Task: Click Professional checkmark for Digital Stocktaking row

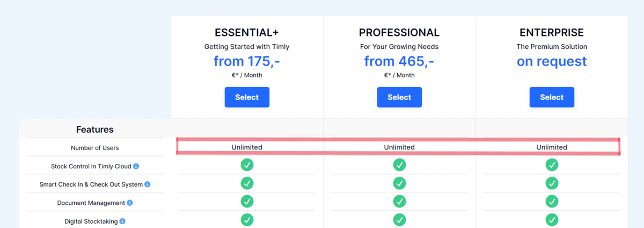Action: tap(399, 220)
